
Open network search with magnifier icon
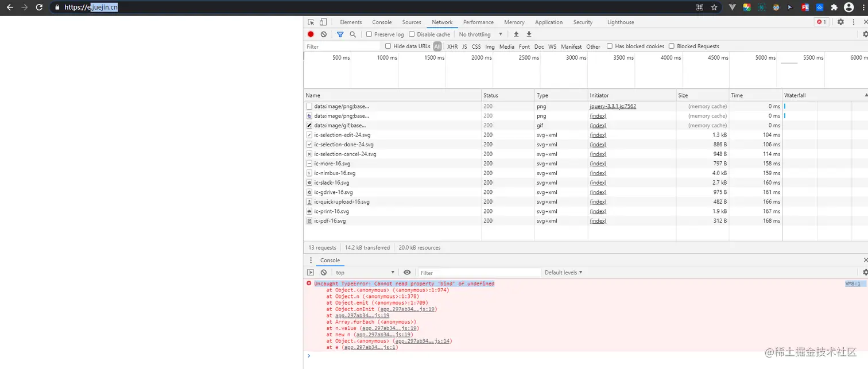pyautogui.click(x=352, y=34)
